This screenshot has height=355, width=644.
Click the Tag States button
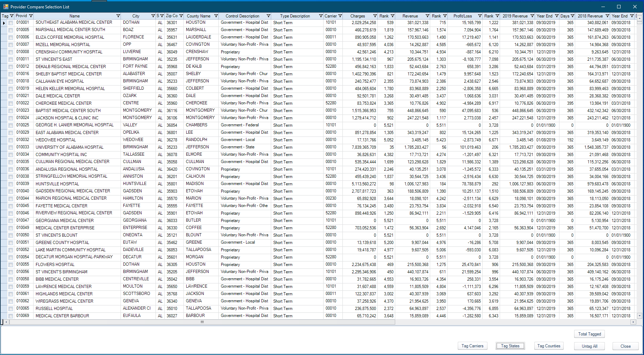pyautogui.click(x=510, y=346)
